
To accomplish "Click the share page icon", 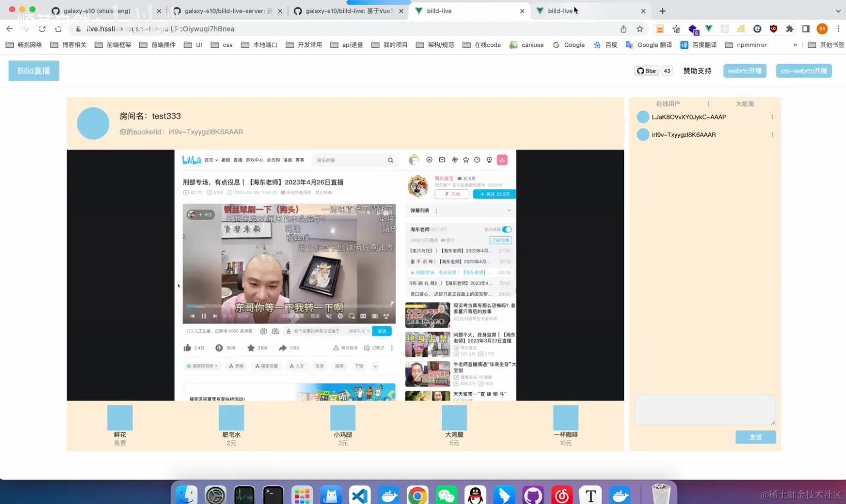I will point(623,29).
